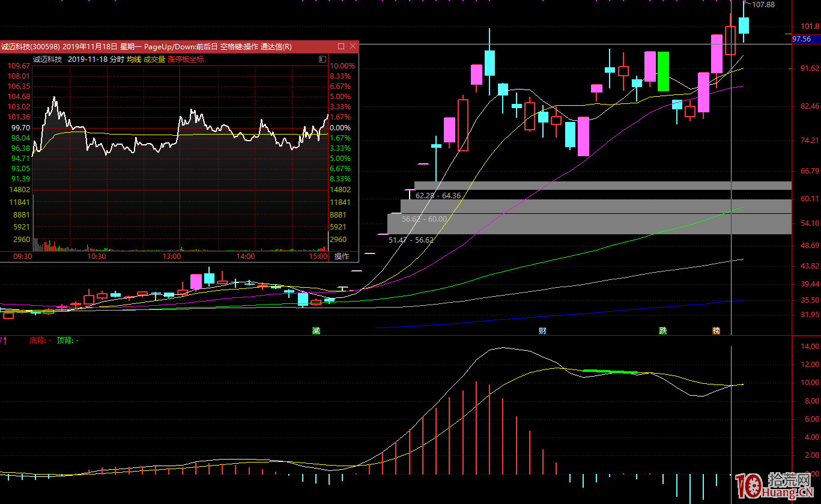The height and width of the screenshot is (504, 821).
Task: Click the 分时 label in popup header
Action: pyautogui.click(x=117, y=59)
